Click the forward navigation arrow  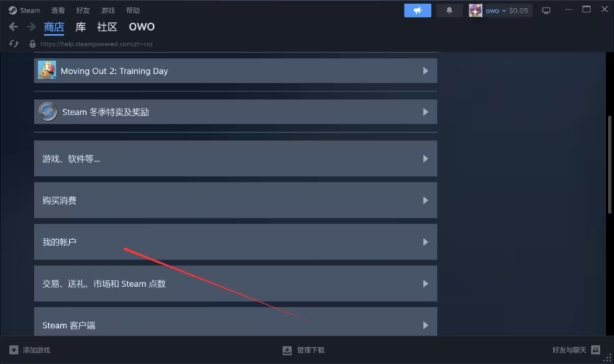(31, 26)
